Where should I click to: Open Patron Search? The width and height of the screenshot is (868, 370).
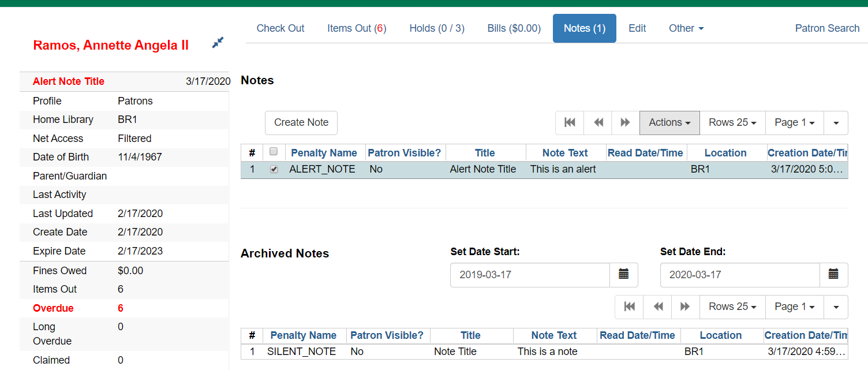(827, 28)
